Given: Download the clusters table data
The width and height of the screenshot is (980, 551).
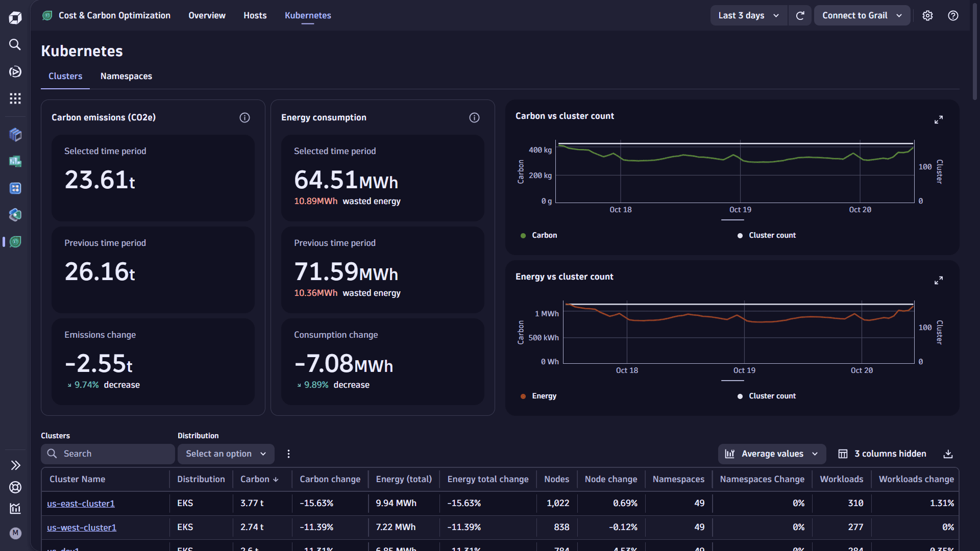Looking at the screenshot, I should pos(948,454).
